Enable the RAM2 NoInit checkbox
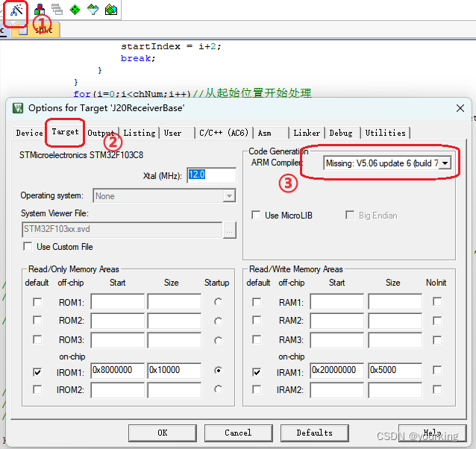476x449 pixels. tap(437, 321)
